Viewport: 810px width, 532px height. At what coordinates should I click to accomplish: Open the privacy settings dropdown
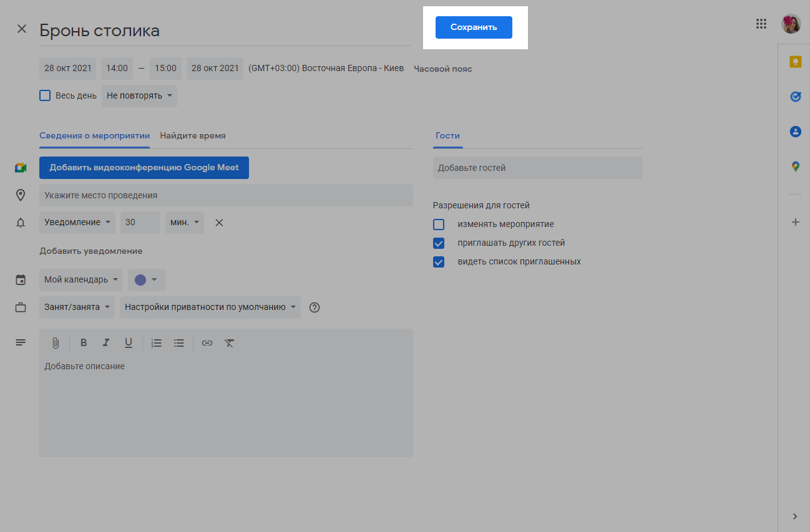click(x=210, y=307)
